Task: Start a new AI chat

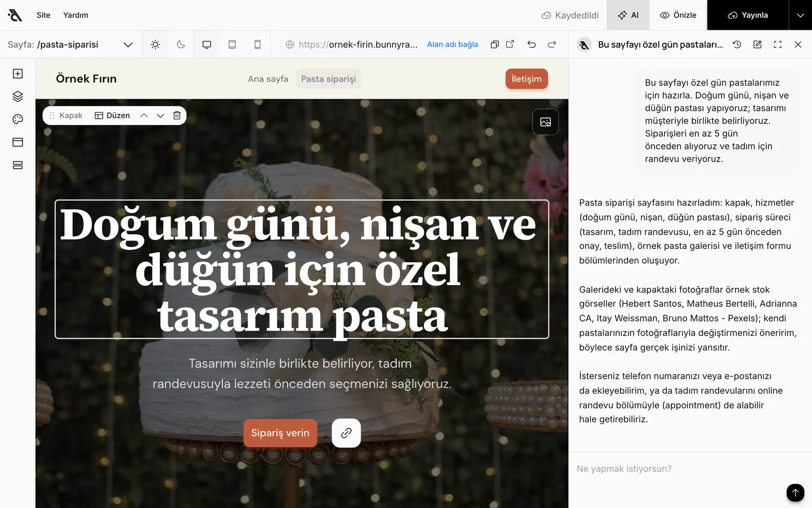Action: pos(757,44)
